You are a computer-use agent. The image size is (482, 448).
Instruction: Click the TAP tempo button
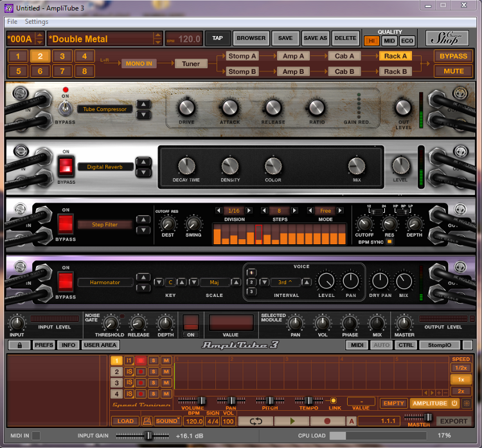coord(217,38)
